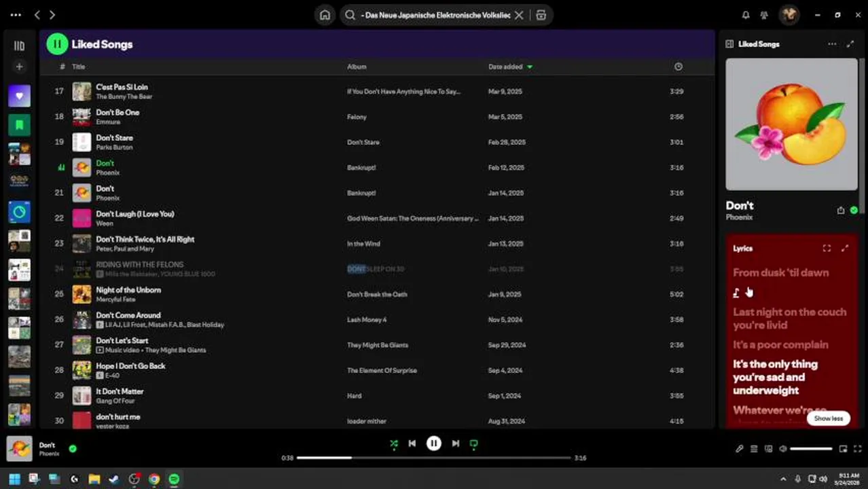
Task: Collapse Your Library sidebar icon
Action: 19,46
